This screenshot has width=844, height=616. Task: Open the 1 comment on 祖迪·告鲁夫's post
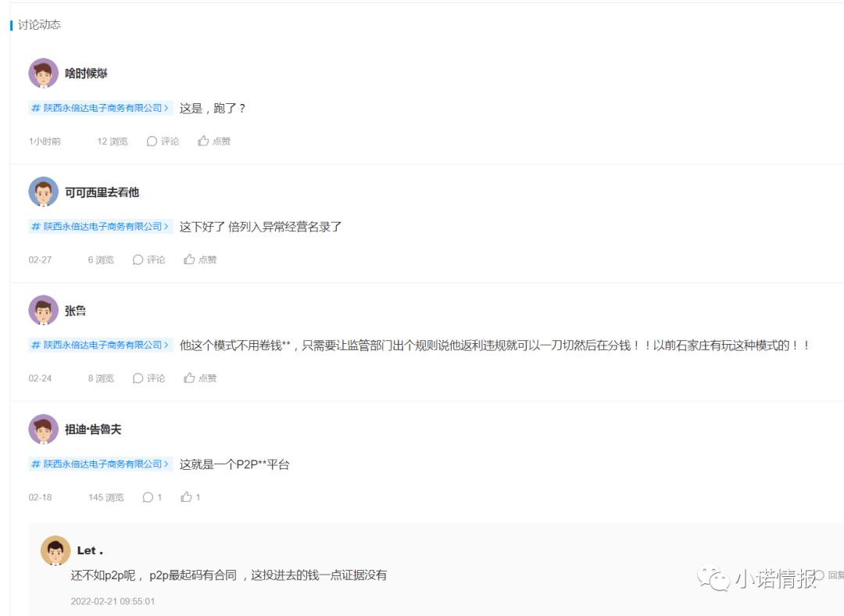click(x=152, y=497)
